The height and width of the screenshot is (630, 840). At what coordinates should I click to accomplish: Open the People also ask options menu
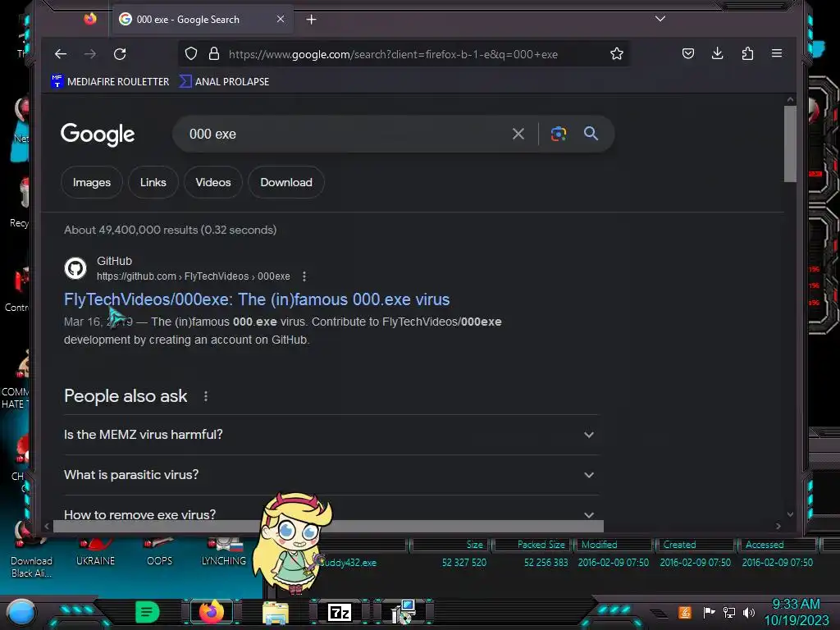tap(206, 396)
